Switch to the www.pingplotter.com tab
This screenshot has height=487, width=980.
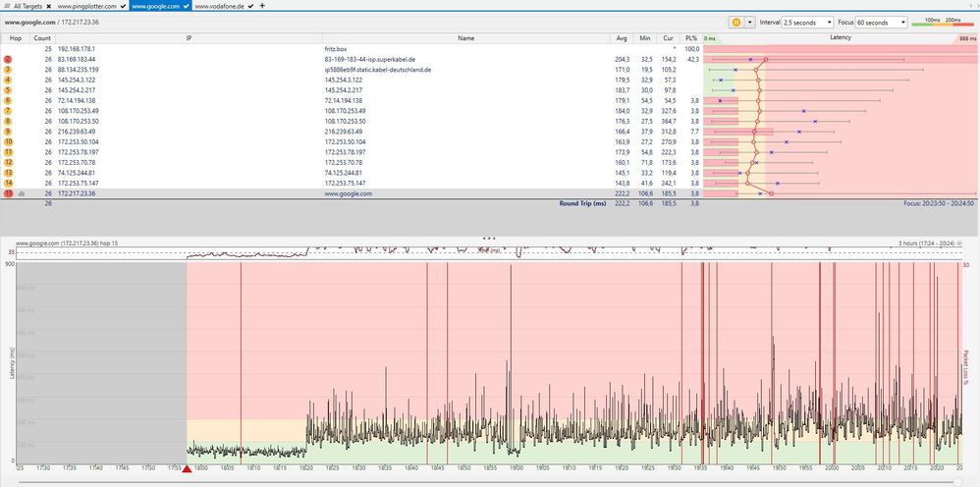(86, 6)
